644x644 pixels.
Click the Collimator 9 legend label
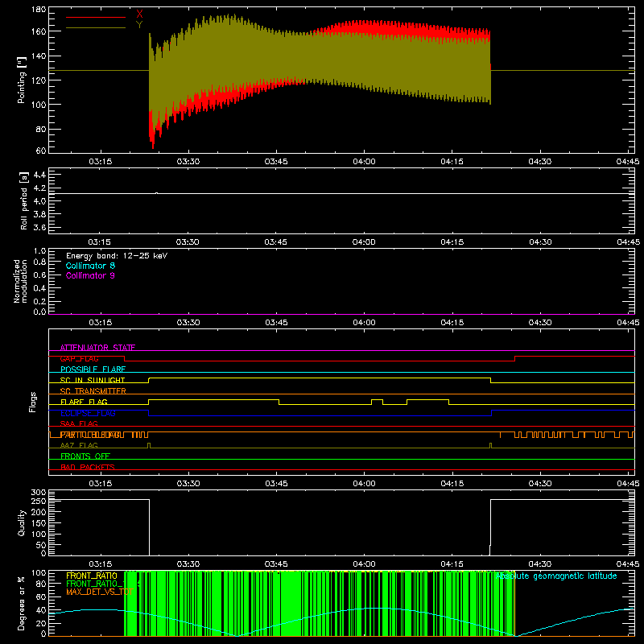90,275
